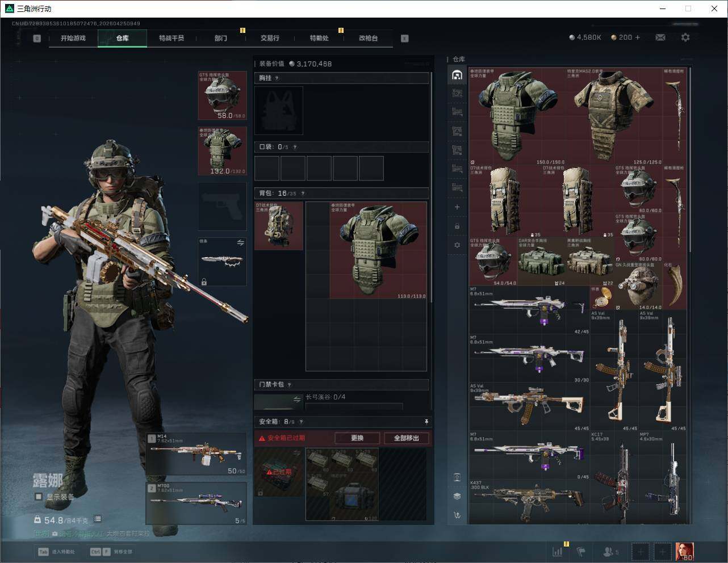Switch to the 特勤处 tab
This screenshot has height=563, width=728.
pyautogui.click(x=319, y=38)
